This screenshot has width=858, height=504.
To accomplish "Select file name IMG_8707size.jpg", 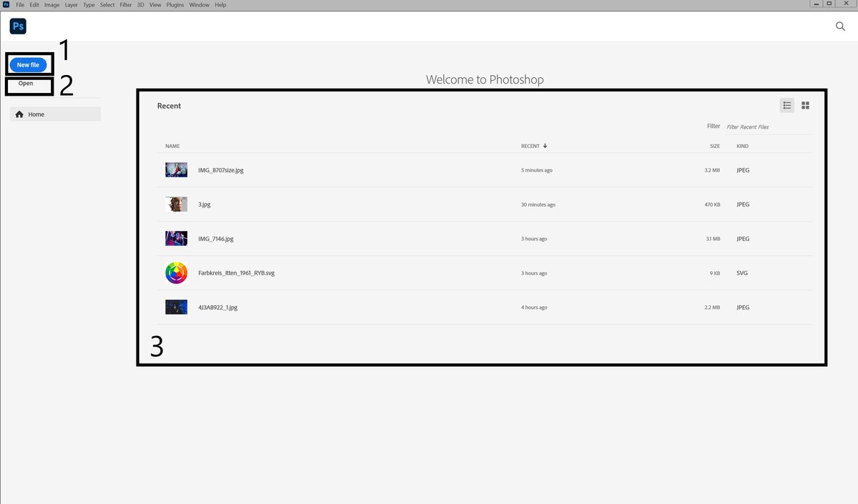I will point(221,170).
